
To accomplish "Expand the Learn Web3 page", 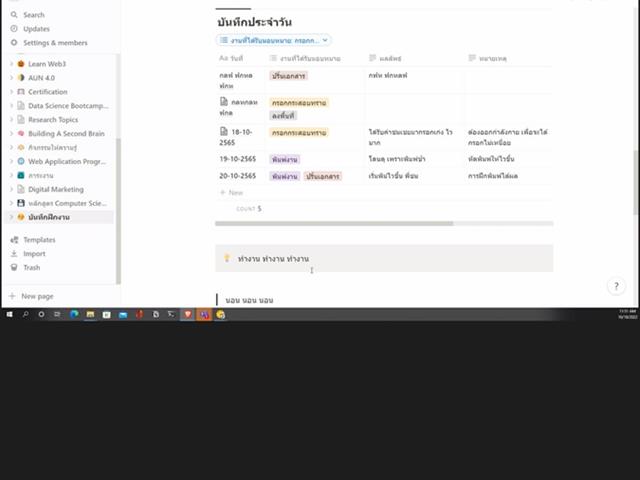I will point(11,64).
